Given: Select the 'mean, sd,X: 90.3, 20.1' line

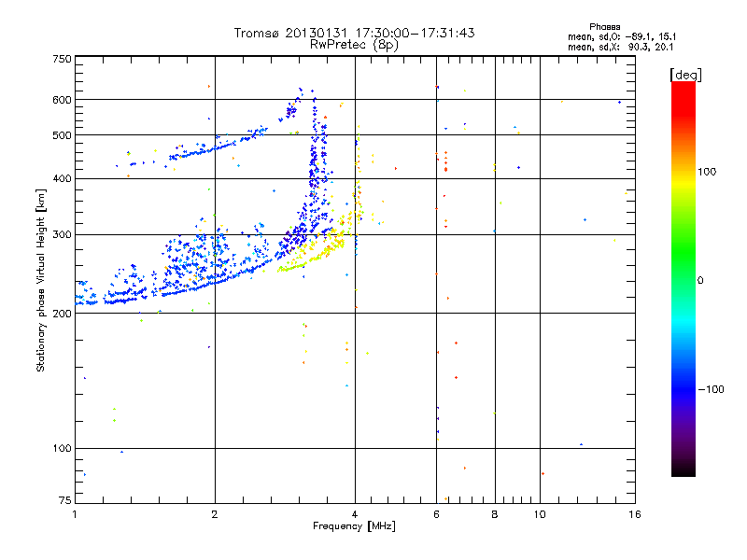Looking at the screenshot, I should click(620, 47).
